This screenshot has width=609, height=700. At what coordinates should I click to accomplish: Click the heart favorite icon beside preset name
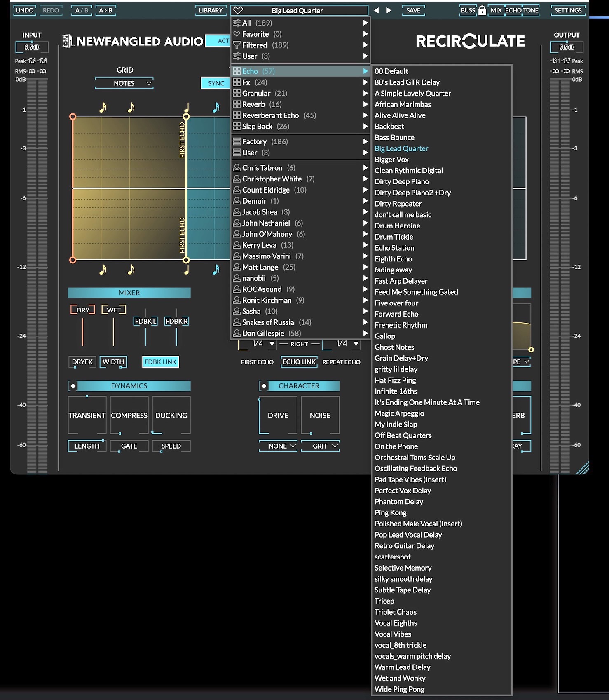pos(238,10)
